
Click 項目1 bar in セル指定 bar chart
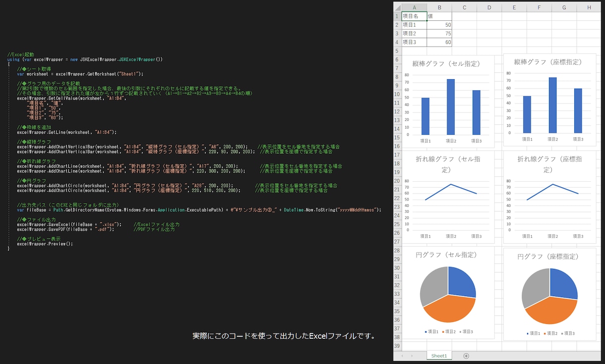point(425,116)
